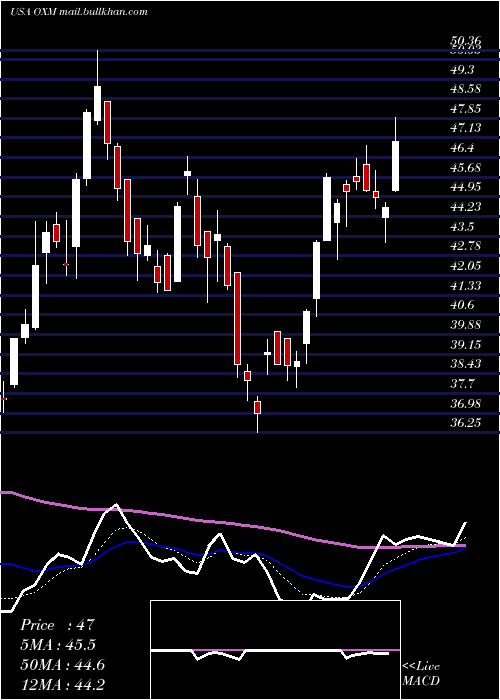
Task: Click the '5MA : 45.5' readout
Action: (x=58, y=645)
